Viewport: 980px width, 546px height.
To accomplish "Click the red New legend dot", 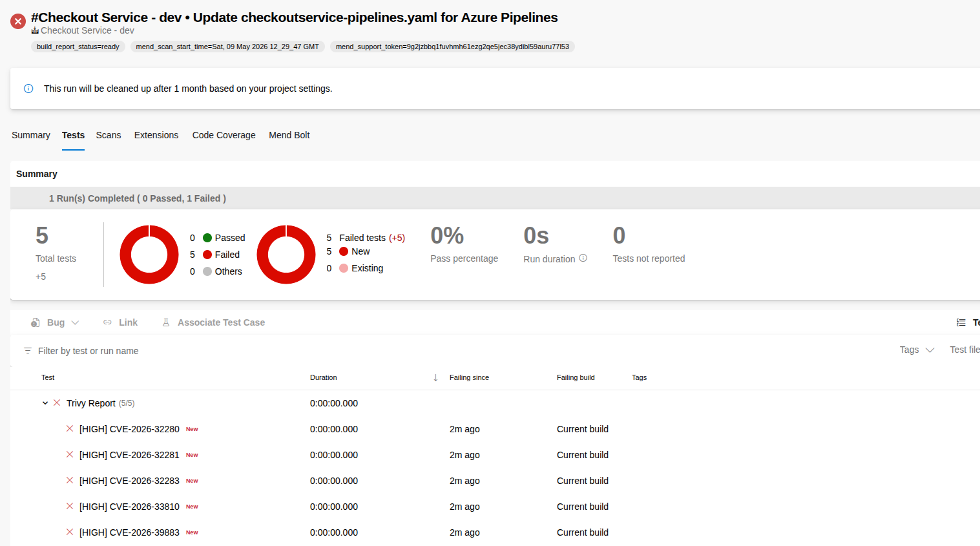I will click(344, 251).
